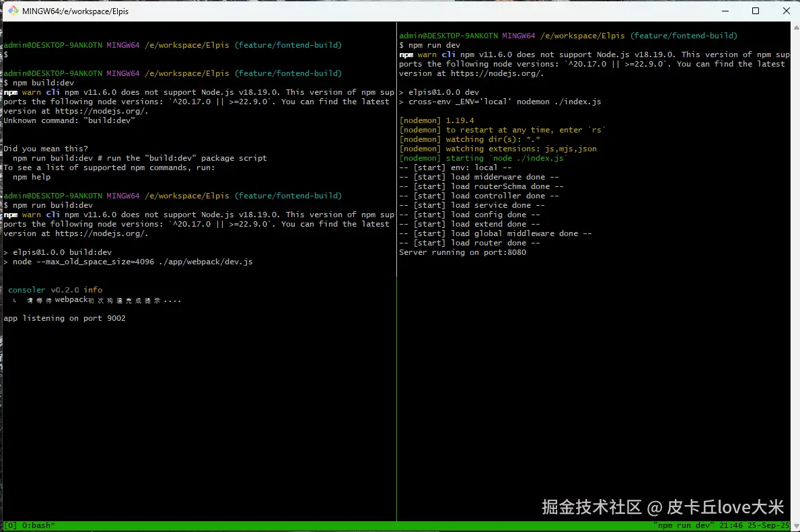Click '[start] load global middleware done' line
Image resolution: width=800 pixels, height=532 pixels.
pos(495,233)
